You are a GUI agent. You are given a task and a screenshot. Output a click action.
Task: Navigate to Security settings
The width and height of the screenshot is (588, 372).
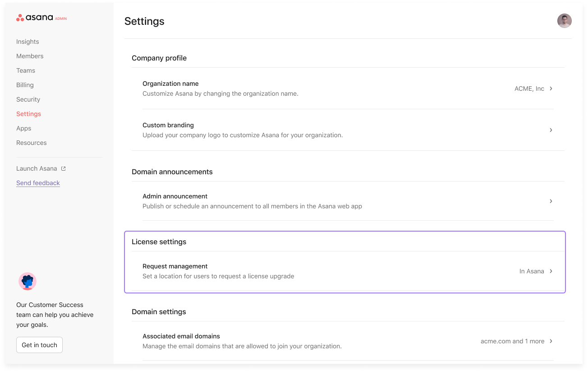coord(28,99)
